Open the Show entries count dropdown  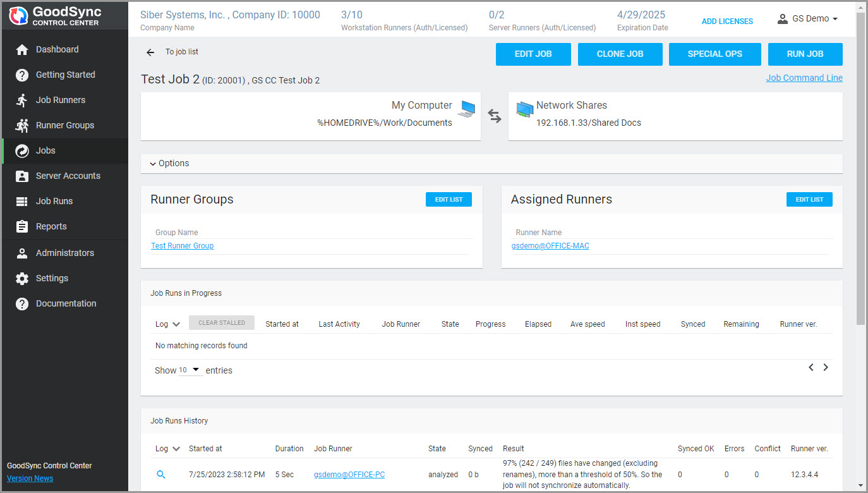pos(190,370)
